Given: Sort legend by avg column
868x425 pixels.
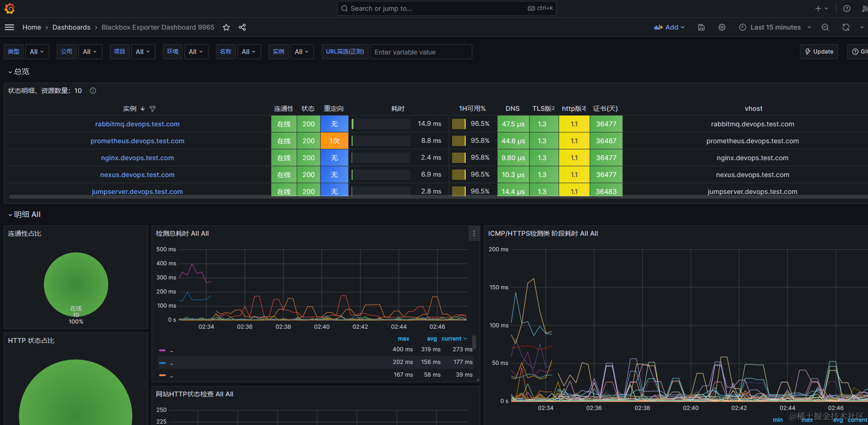Looking at the screenshot, I should click(432, 339).
